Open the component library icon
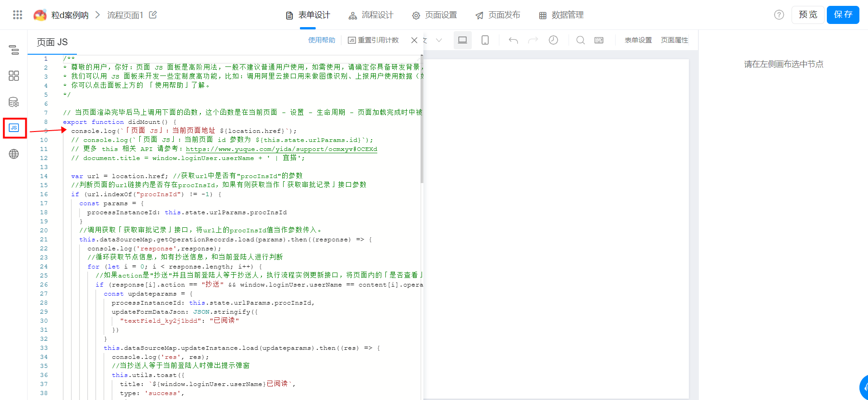Image resolution: width=868 pixels, height=400 pixels. pyautogui.click(x=14, y=75)
